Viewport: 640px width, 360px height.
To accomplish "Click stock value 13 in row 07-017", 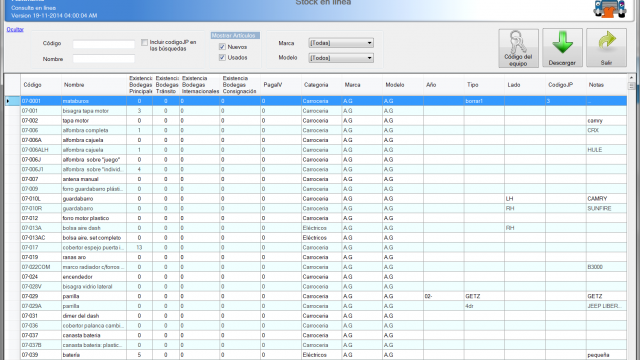I will click(140, 247).
